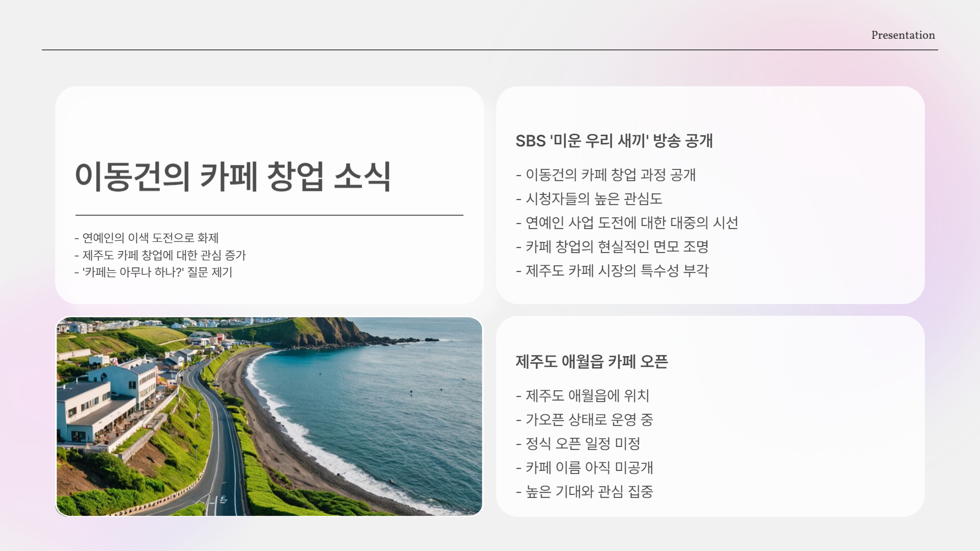Click bullet 높은 기대와 관심 집중

coord(584,492)
